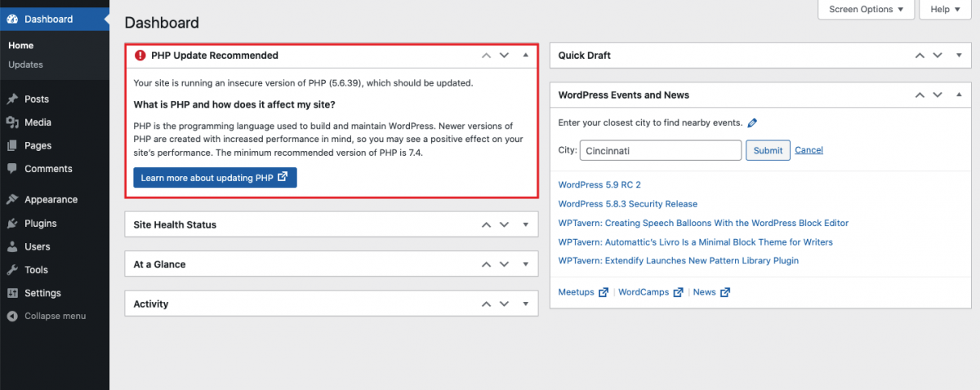Toggle the WordPress Events and News panel

click(x=959, y=95)
